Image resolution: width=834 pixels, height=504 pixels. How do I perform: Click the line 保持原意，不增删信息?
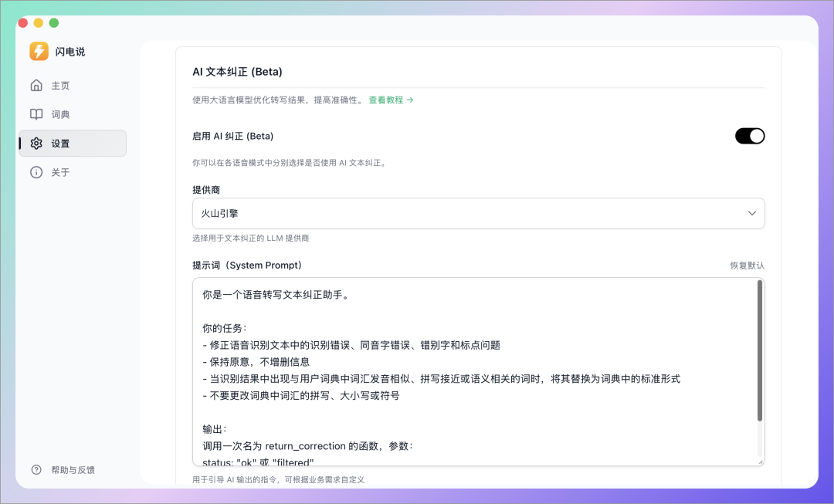pos(256,362)
